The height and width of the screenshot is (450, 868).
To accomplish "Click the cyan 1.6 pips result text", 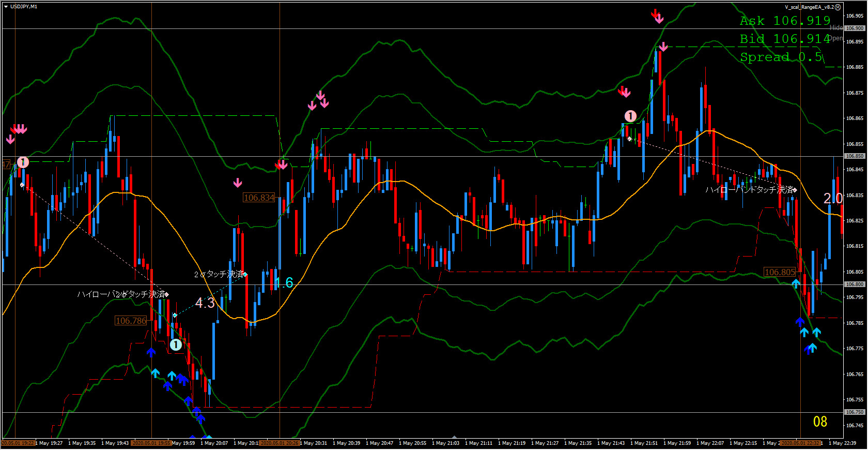I will (284, 283).
